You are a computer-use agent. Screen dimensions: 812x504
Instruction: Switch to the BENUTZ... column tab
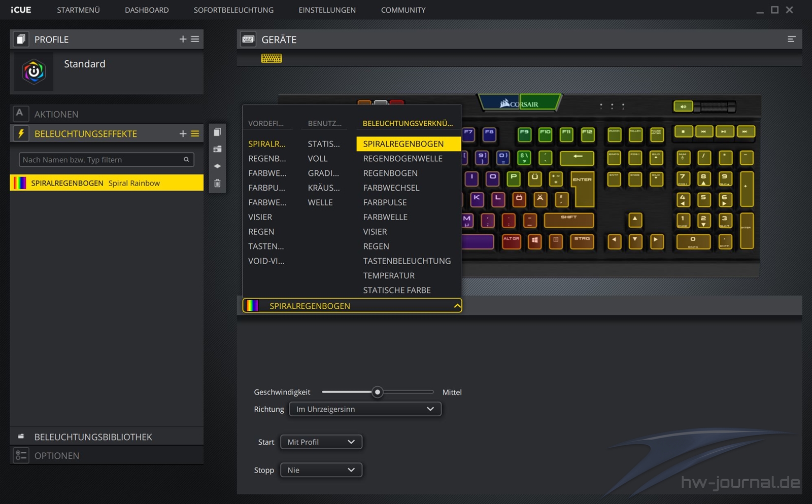[325, 123]
